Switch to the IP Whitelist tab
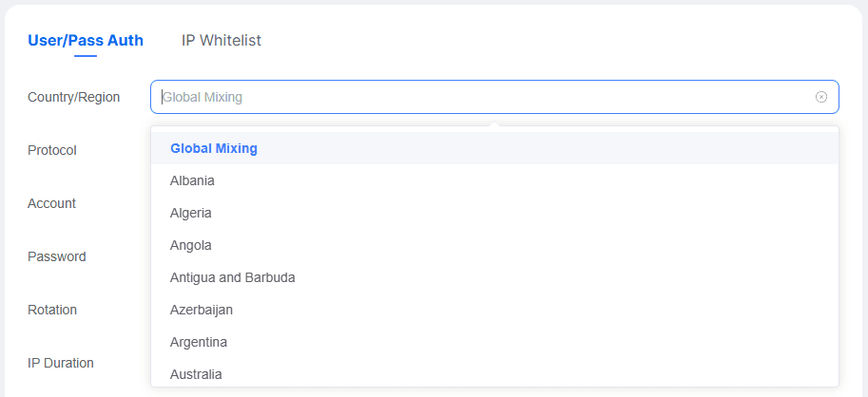This screenshot has width=868, height=397. 222,41
